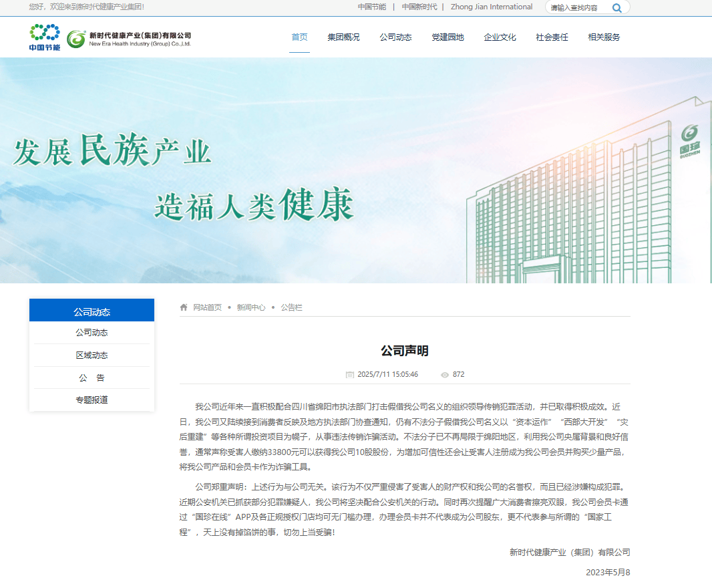Click the paragraph starting 公司郑重声明
Screen dimensions: 712x588
pyautogui.click(x=405, y=509)
